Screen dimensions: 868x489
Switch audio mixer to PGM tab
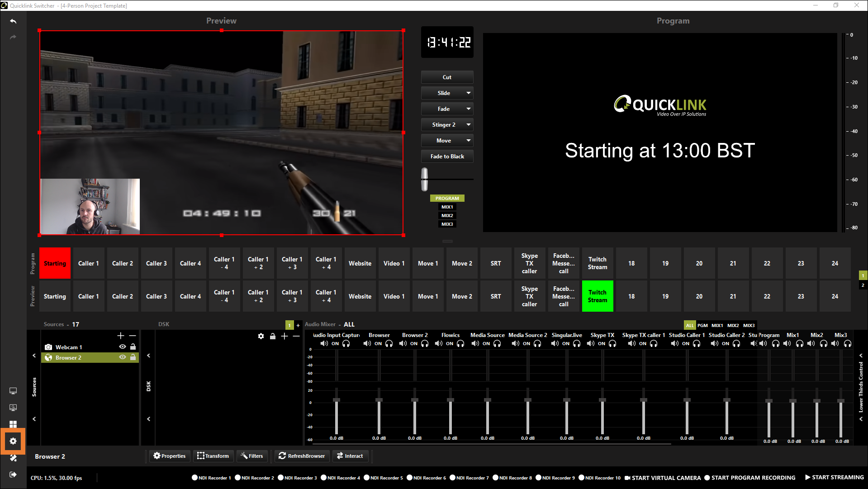[702, 325]
